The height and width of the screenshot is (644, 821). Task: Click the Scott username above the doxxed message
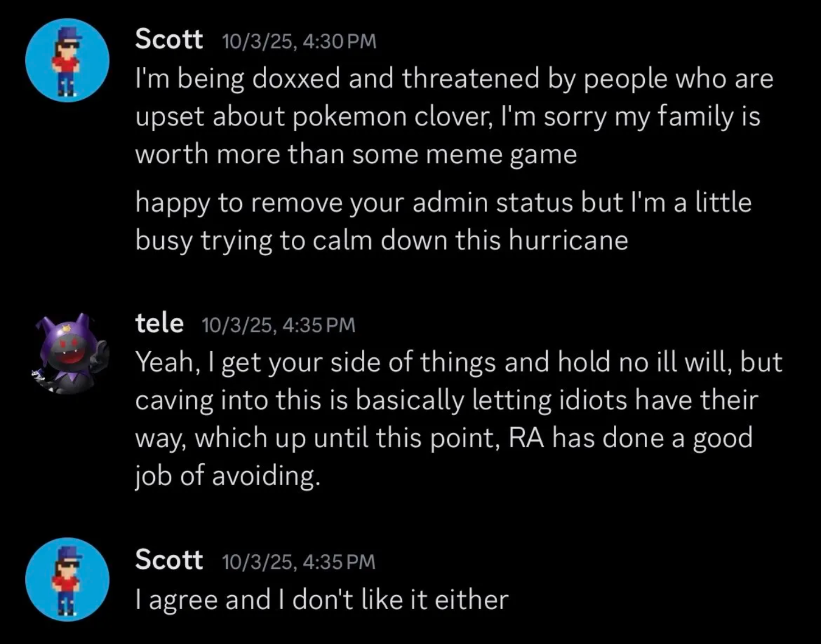pyautogui.click(x=169, y=39)
